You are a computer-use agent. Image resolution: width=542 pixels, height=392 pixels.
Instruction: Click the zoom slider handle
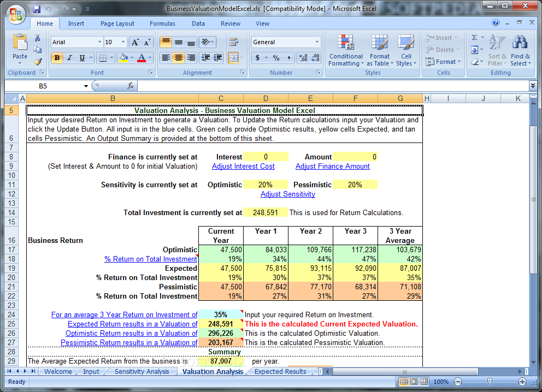(x=490, y=382)
